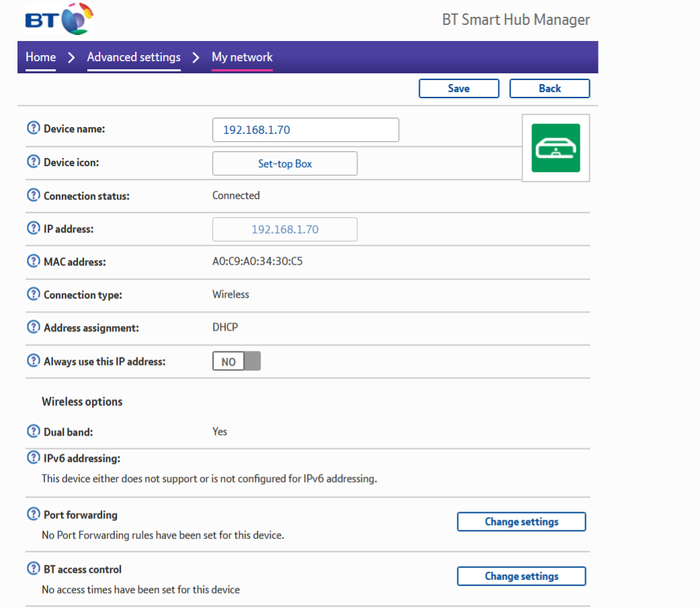This screenshot has height=609, width=700.
Task: Toggle Always use this IP address
Action: tap(236, 361)
